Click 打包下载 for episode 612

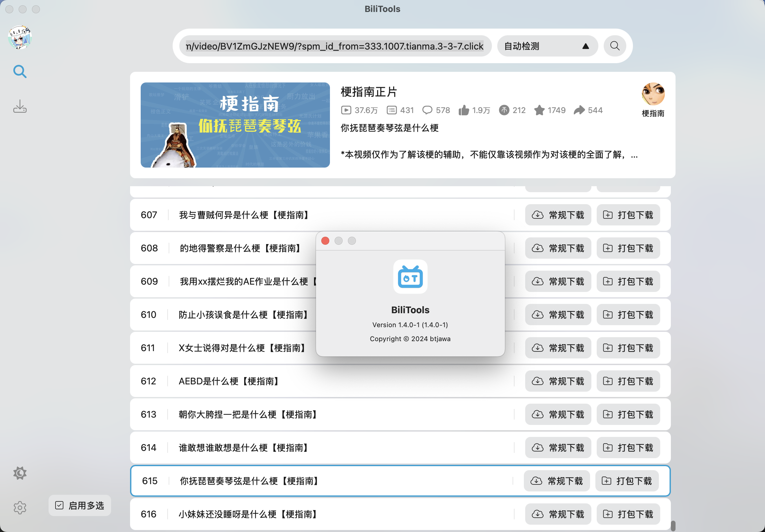tap(628, 381)
